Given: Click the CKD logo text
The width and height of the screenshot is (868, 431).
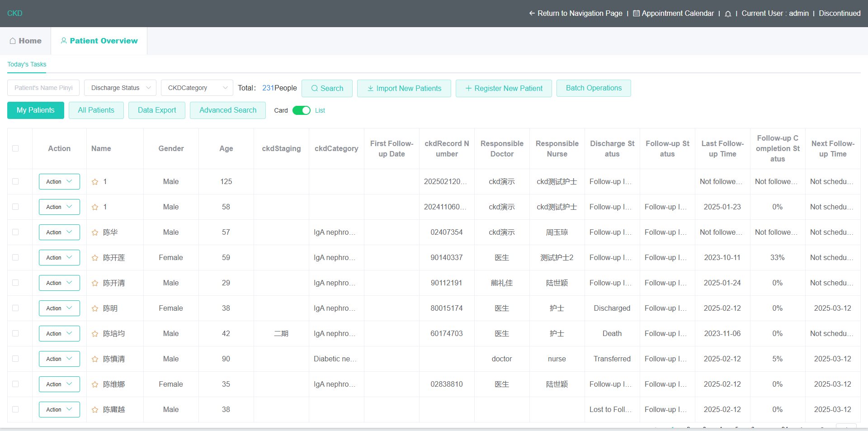Looking at the screenshot, I should (x=15, y=13).
